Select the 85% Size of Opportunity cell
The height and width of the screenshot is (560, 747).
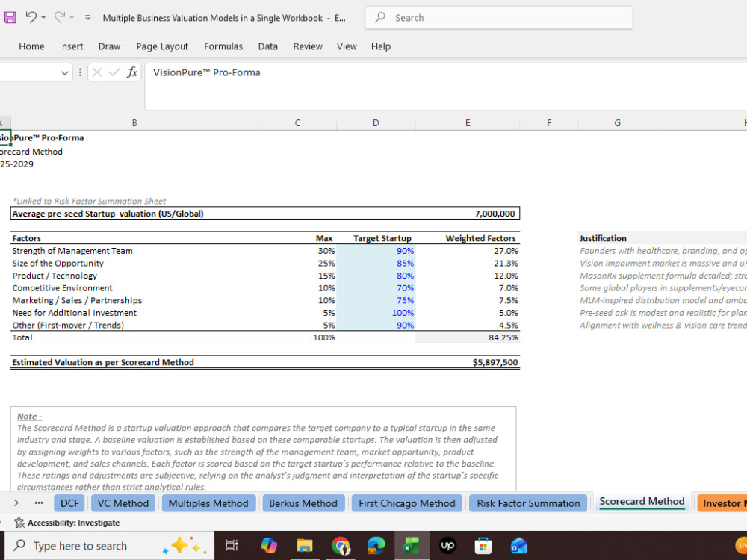(376, 264)
